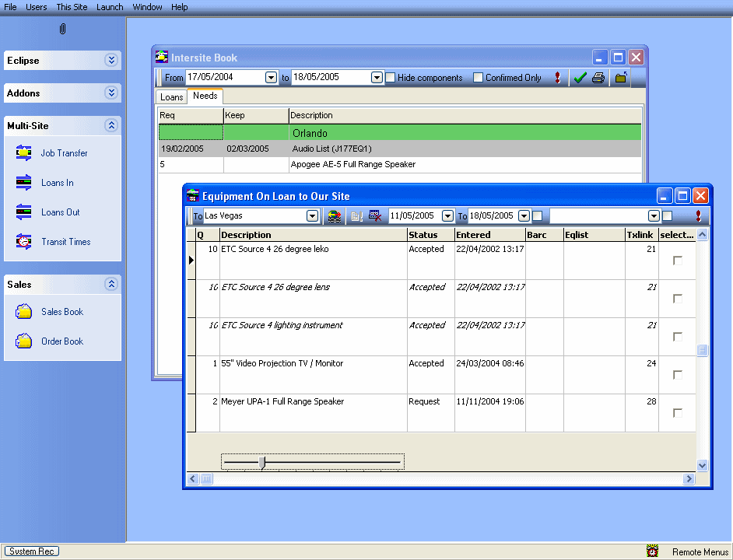
Task: Open the Launch menu
Action: tap(110, 7)
